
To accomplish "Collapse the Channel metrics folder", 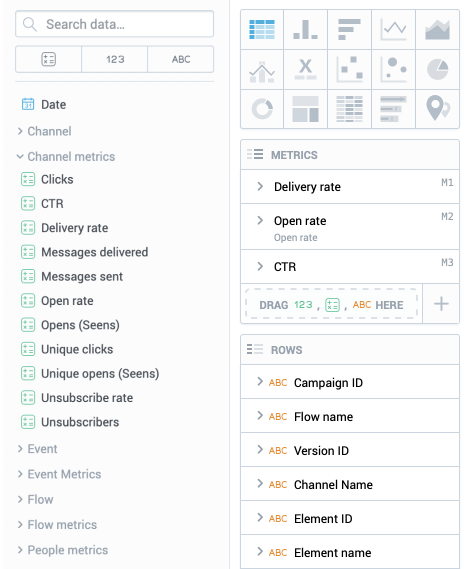I will 66,157.
